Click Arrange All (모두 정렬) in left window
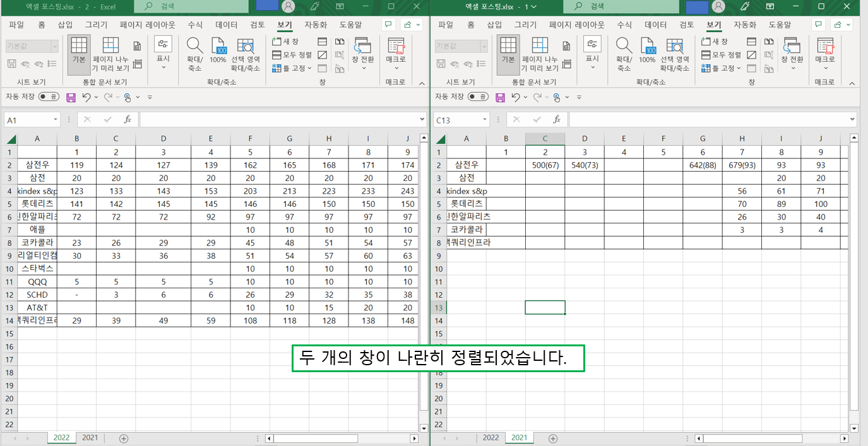The image size is (868, 446). tap(292, 55)
